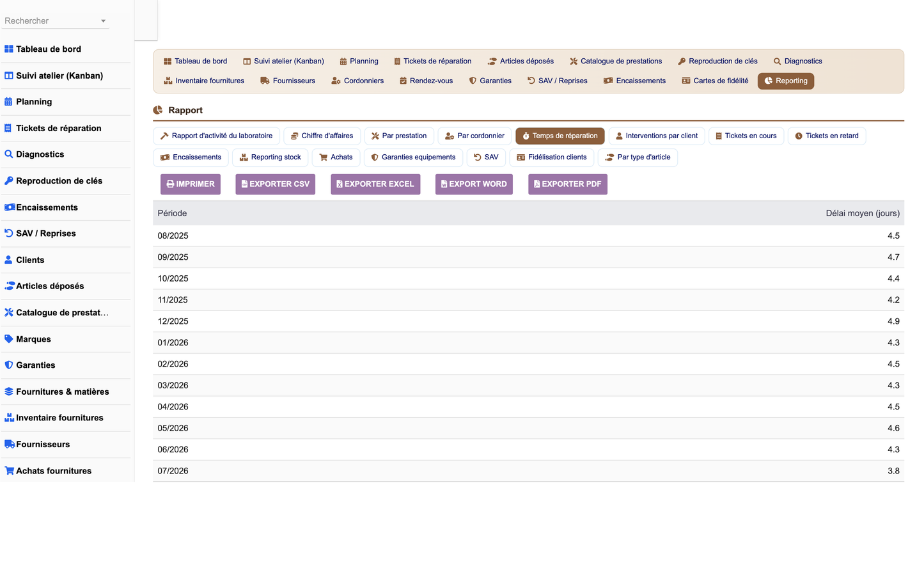Image resolution: width=924 pixels, height=572 pixels.
Task: Click the Achats fournitures cart icon in sidebar
Action: (10, 471)
